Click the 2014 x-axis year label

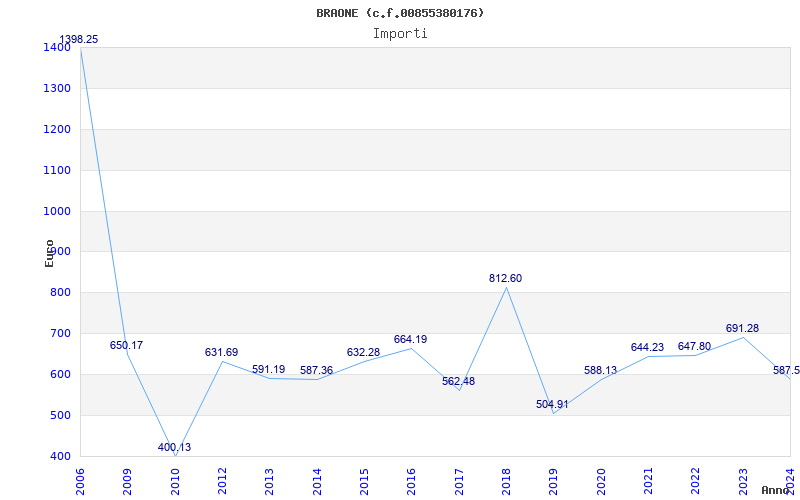pyautogui.click(x=317, y=482)
